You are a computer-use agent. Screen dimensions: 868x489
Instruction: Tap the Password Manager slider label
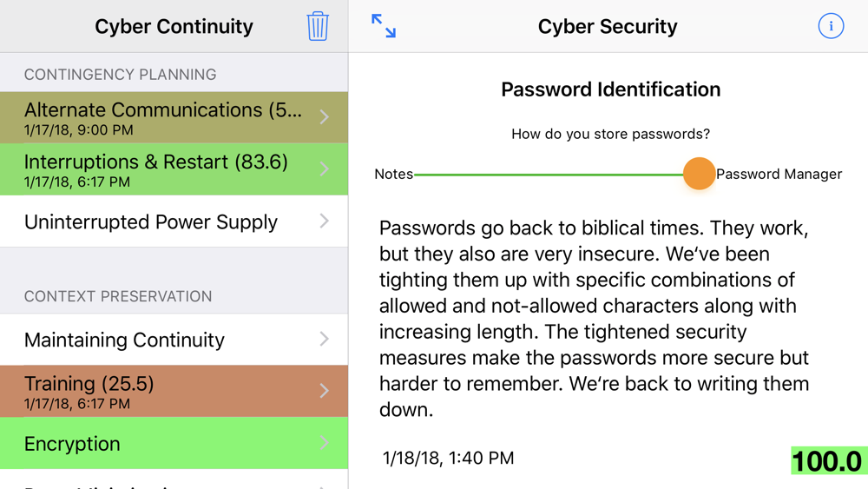coord(779,174)
